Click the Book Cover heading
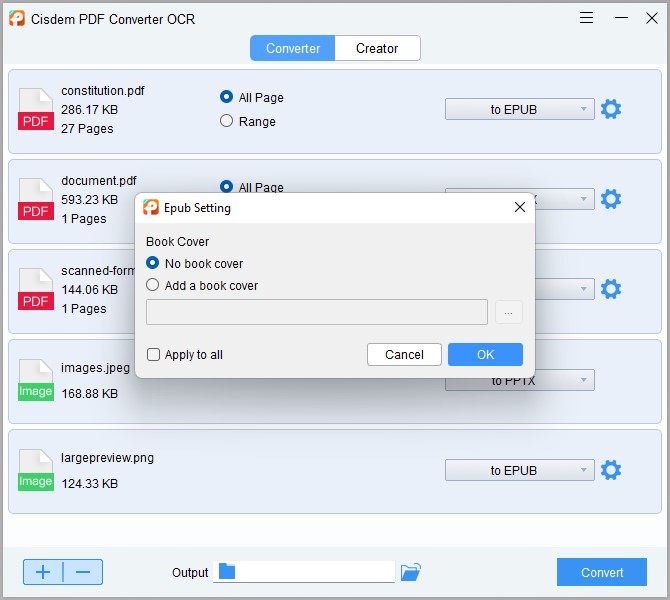 (177, 241)
